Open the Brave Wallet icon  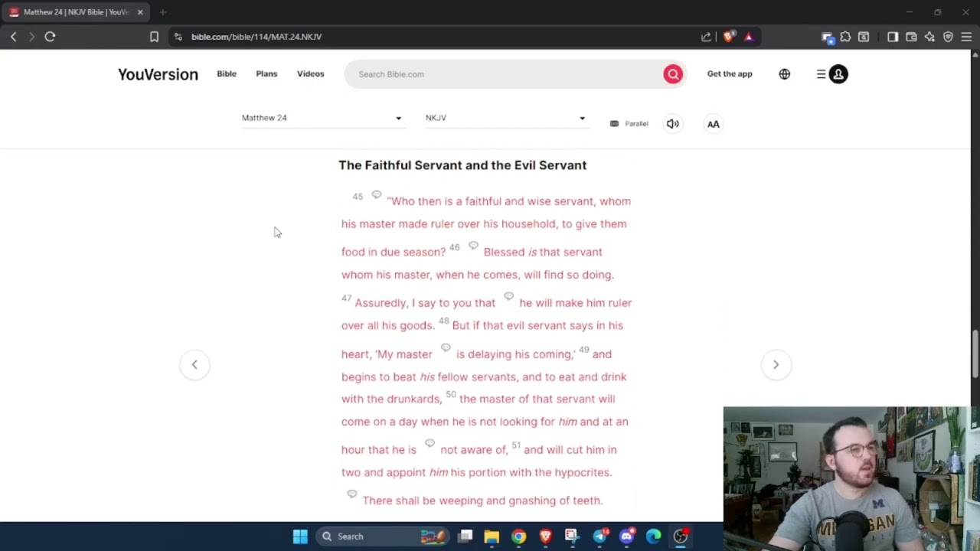911,37
